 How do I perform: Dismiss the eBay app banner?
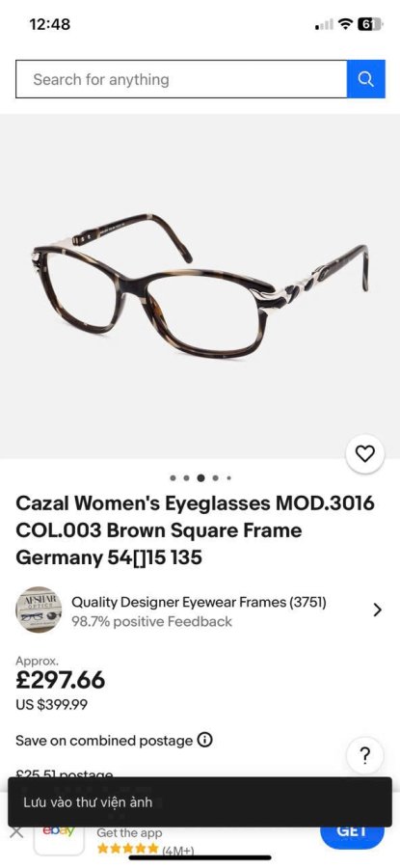coord(16,832)
